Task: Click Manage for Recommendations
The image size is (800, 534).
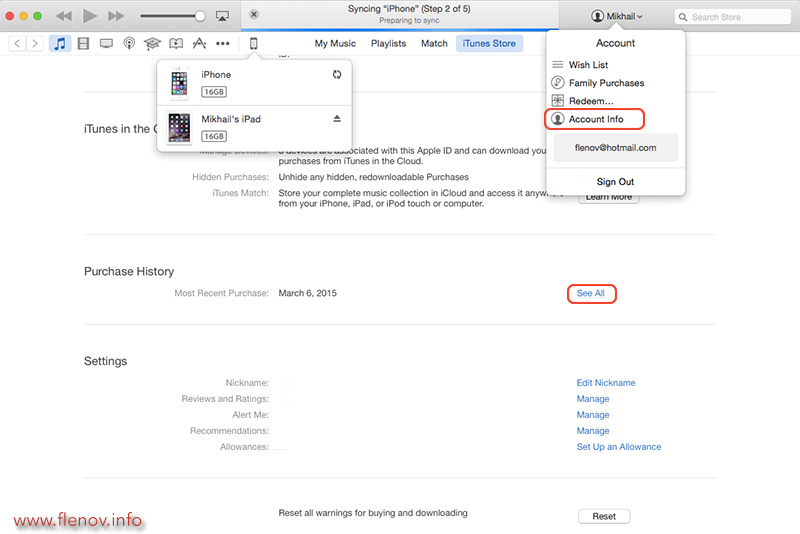Action: pos(593,431)
